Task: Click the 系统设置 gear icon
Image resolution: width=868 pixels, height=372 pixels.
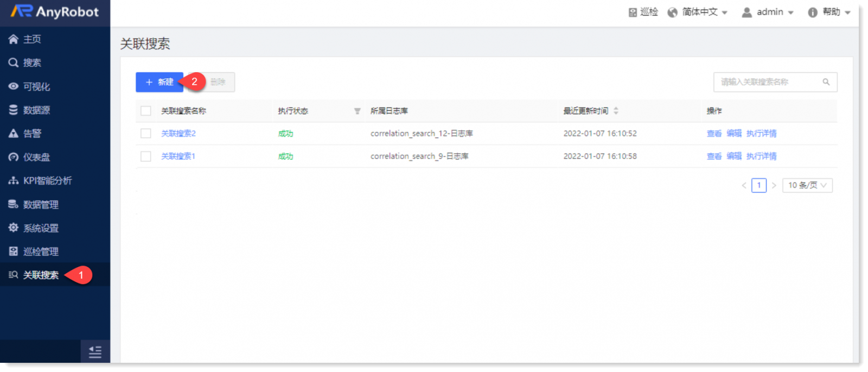Action: 14,228
